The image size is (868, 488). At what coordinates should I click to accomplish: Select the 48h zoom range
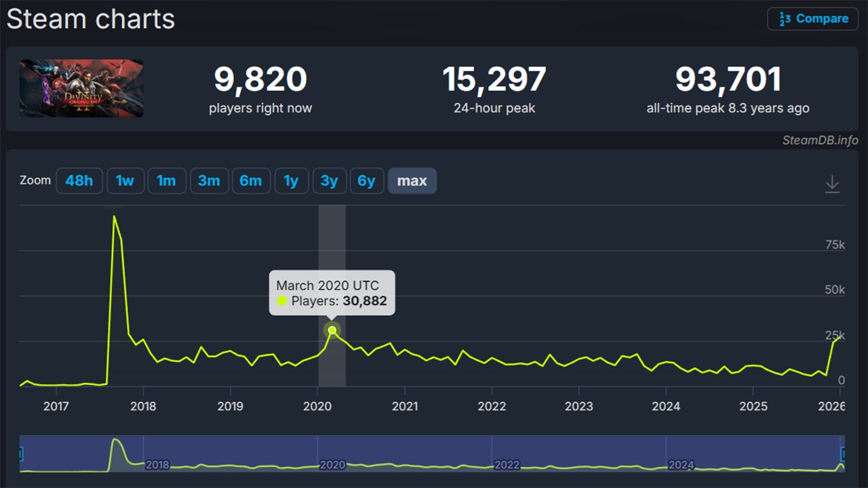coord(79,181)
